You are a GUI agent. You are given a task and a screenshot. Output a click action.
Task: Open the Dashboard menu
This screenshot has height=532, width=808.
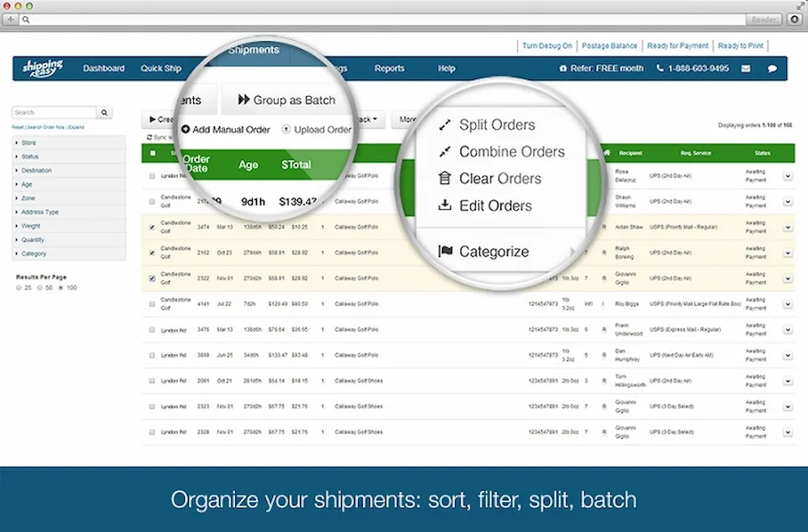tap(103, 68)
